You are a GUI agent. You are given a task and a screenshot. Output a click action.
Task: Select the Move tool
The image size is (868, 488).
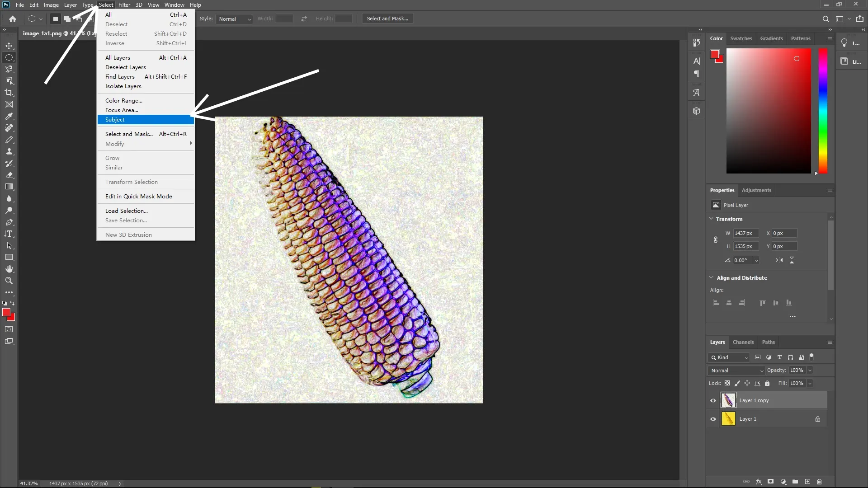[9, 46]
